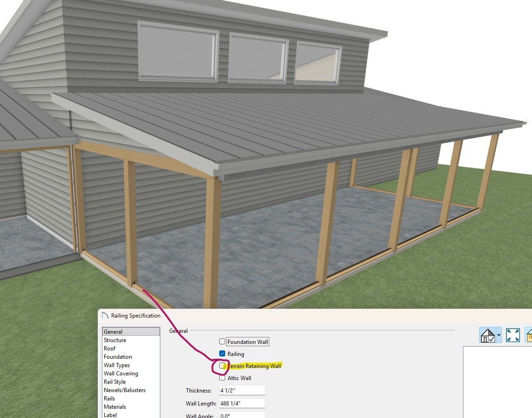Image resolution: width=532 pixels, height=418 pixels.
Task: Click the Wall Length input field
Action: [x=242, y=404]
